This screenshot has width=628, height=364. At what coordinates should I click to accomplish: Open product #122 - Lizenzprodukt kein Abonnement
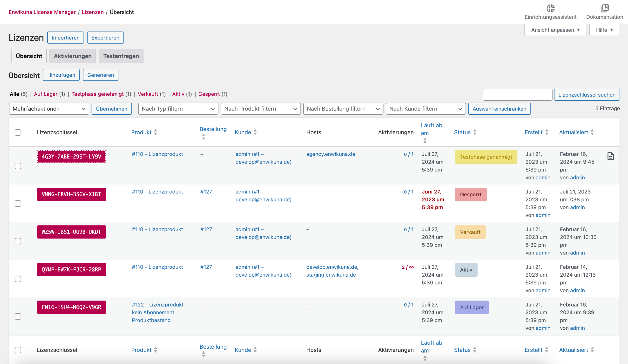158,312
